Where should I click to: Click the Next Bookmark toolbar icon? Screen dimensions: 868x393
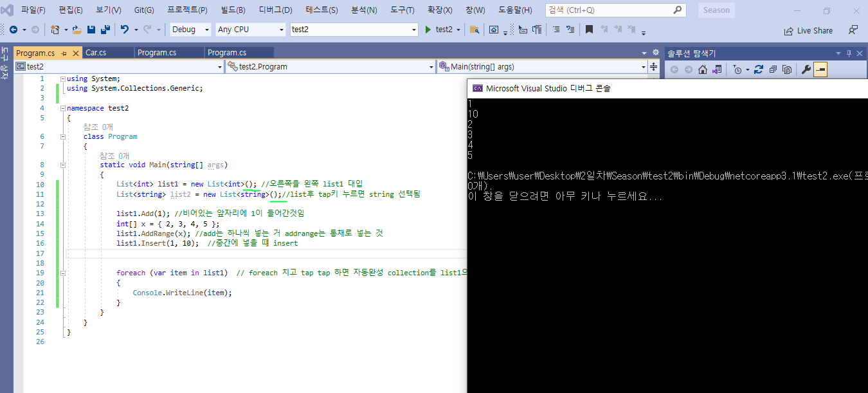click(618, 30)
